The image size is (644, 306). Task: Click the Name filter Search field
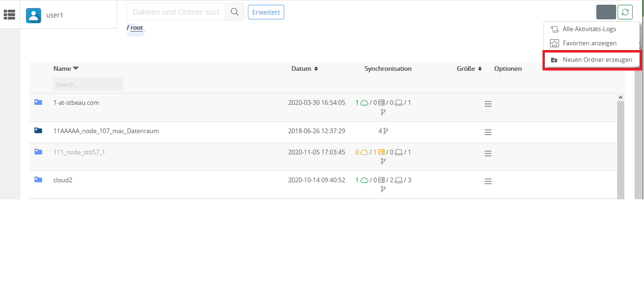click(88, 85)
